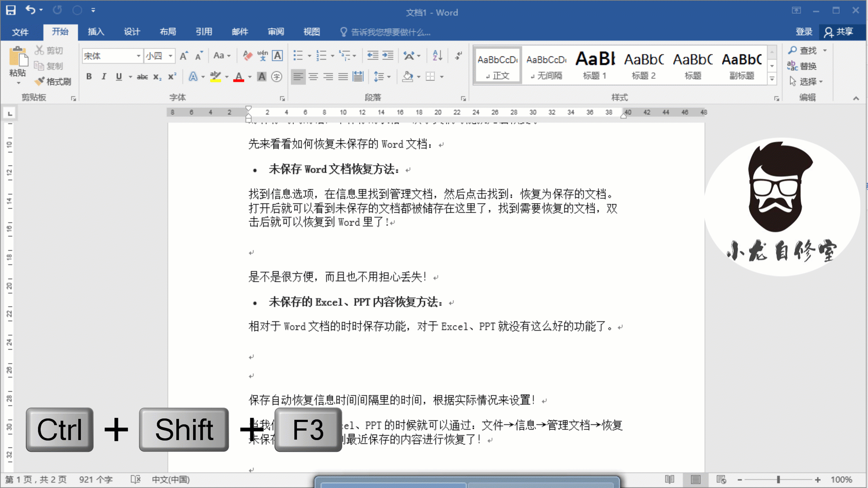Open Change Case Aa dropdown
Image resolution: width=868 pixels, height=488 pixels.
222,56
